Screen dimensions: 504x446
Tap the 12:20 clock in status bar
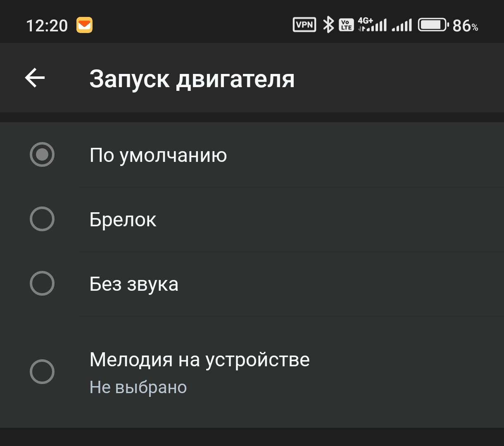point(47,26)
